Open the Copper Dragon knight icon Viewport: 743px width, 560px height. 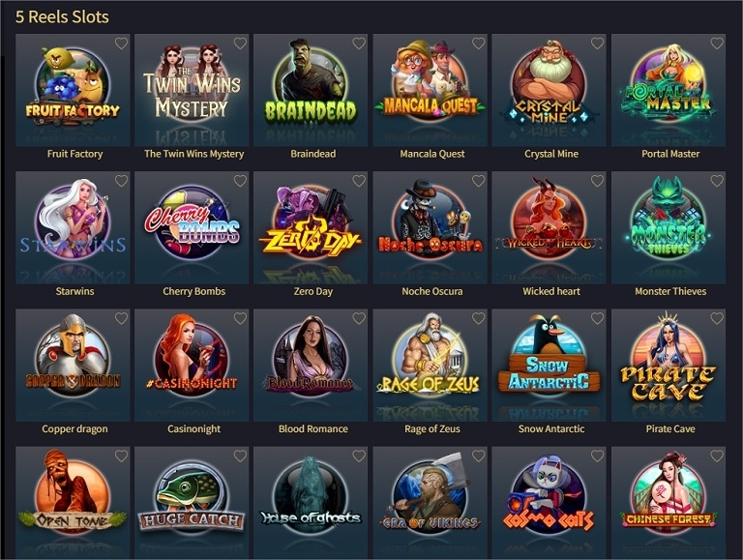[73, 365]
